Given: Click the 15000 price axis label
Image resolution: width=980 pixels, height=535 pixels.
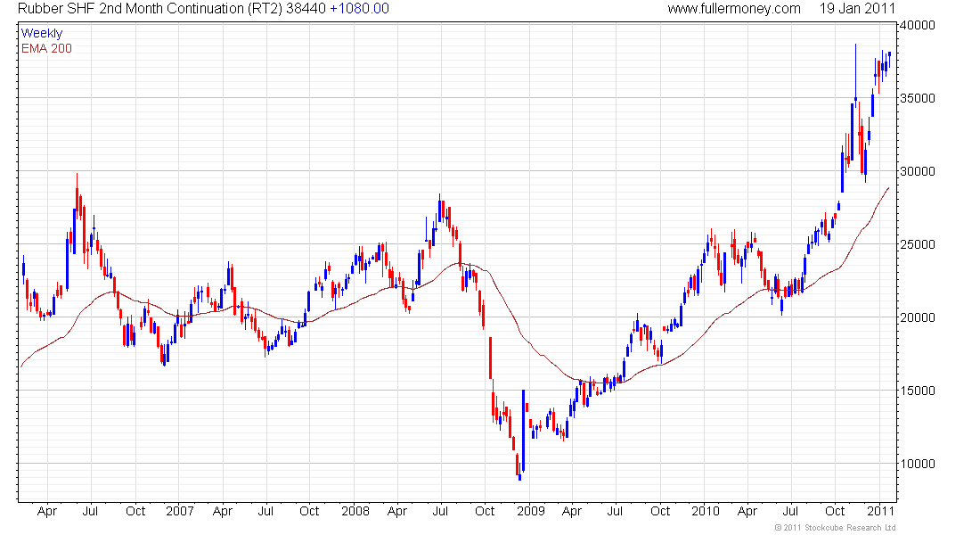Looking at the screenshot, I should [919, 391].
